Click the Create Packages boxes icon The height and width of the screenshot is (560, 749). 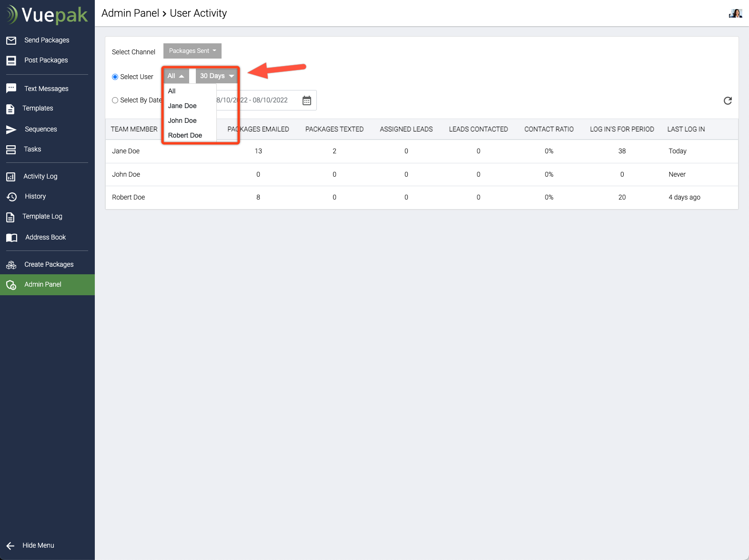(11, 265)
